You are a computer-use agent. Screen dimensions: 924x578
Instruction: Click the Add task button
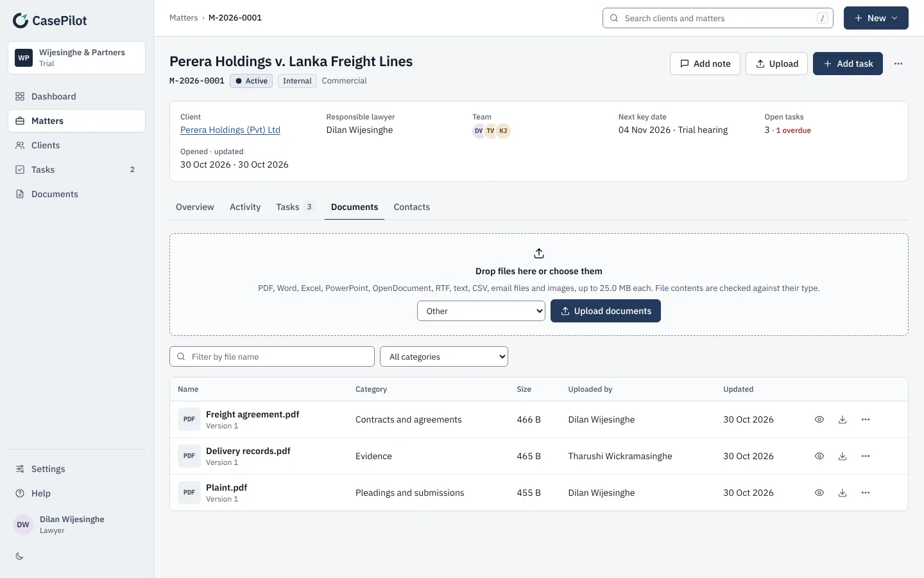pyautogui.click(x=848, y=64)
